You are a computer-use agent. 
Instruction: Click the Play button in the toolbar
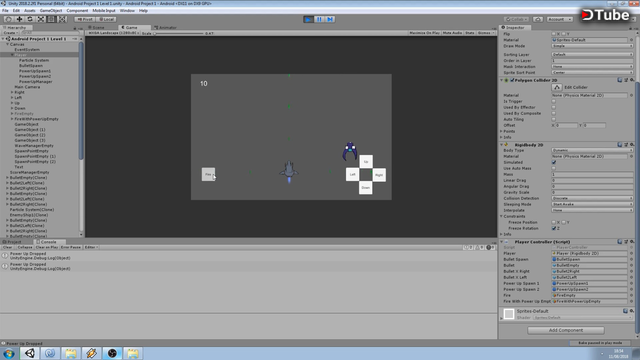click(x=309, y=19)
